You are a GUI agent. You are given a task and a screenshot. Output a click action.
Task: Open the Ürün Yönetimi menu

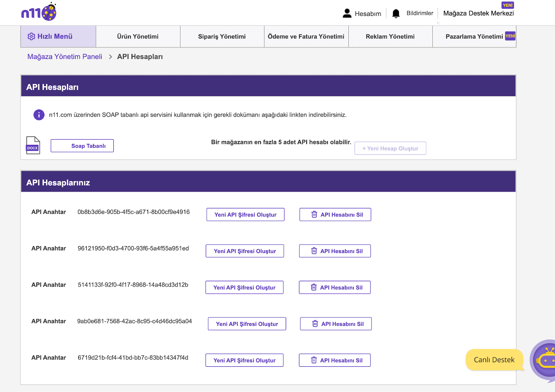[x=138, y=36]
